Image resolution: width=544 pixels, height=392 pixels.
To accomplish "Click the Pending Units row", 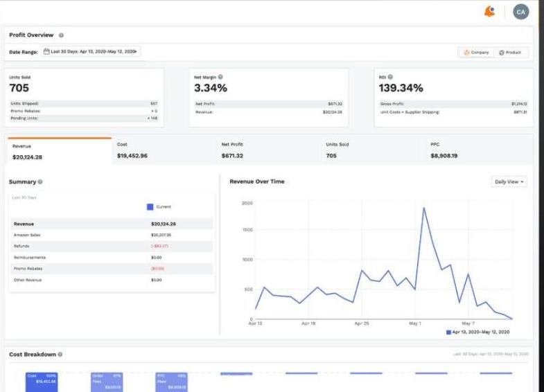I will [x=84, y=118].
